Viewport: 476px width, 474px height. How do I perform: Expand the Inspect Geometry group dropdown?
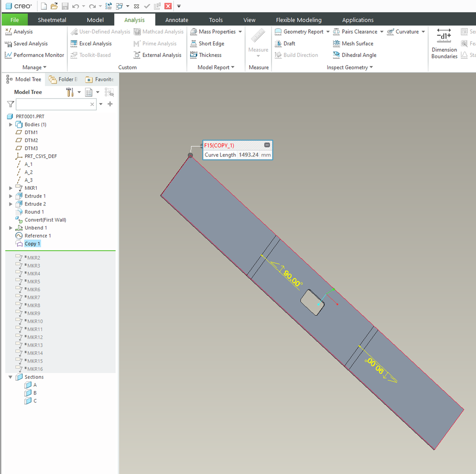tap(371, 68)
